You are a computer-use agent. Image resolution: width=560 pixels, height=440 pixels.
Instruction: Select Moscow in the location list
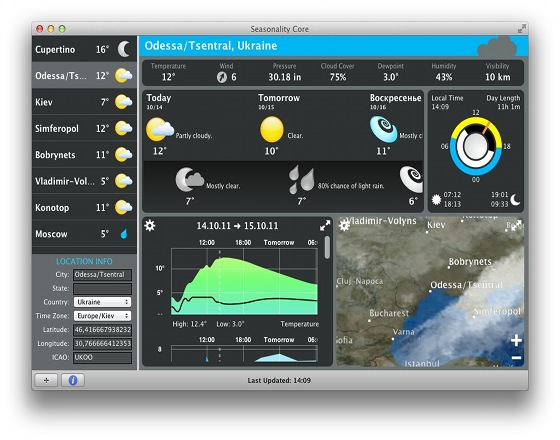[x=84, y=234]
